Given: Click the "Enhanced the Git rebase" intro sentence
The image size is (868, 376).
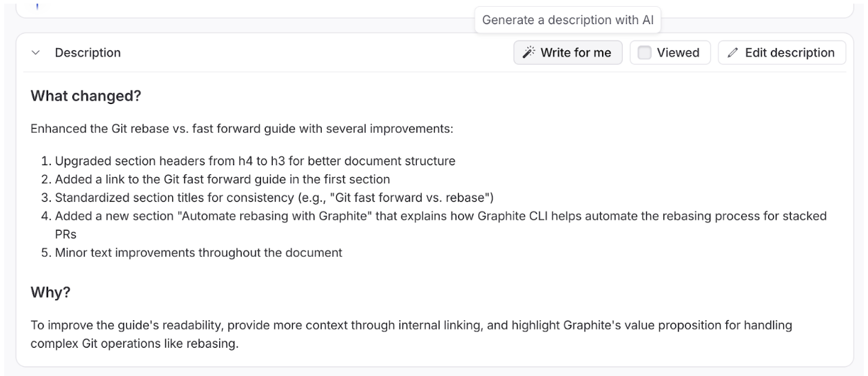Looking at the screenshot, I should 241,129.
